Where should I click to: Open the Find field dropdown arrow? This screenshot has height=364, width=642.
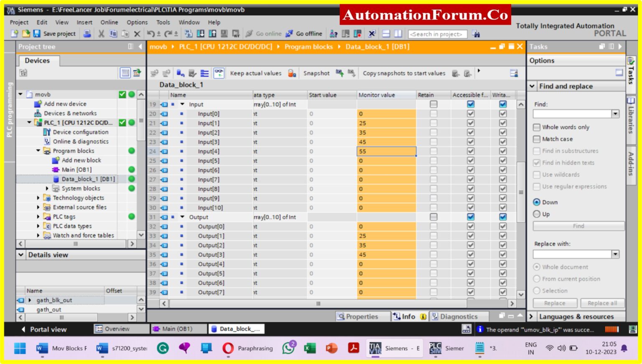coord(615,114)
